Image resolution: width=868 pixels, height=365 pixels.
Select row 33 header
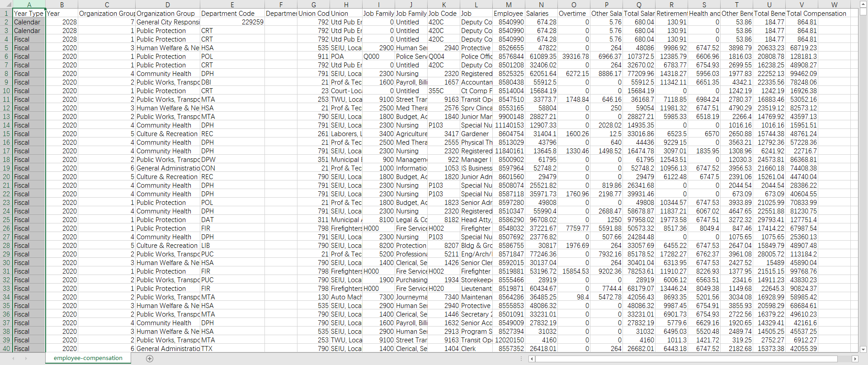(6, 289)
